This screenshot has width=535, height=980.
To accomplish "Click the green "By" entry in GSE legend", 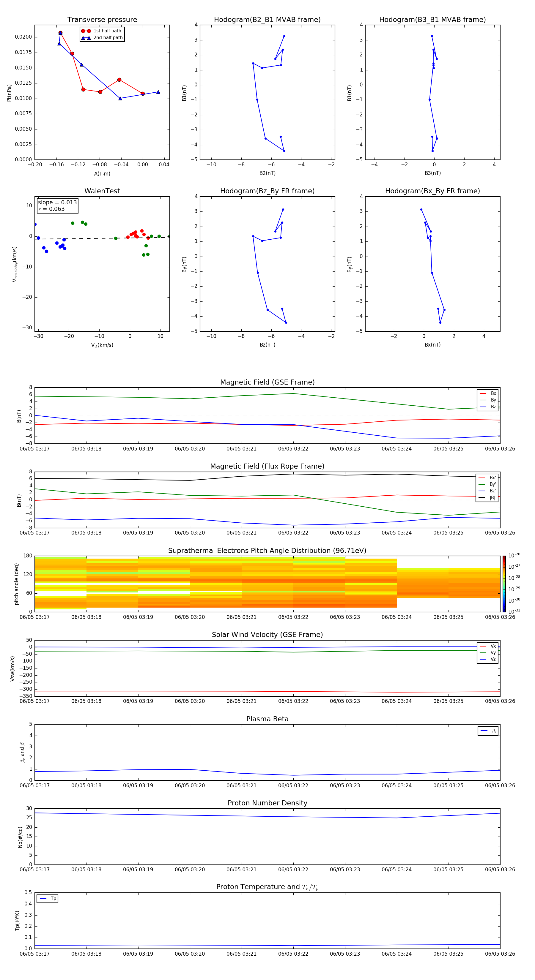I will pos(488,400).
